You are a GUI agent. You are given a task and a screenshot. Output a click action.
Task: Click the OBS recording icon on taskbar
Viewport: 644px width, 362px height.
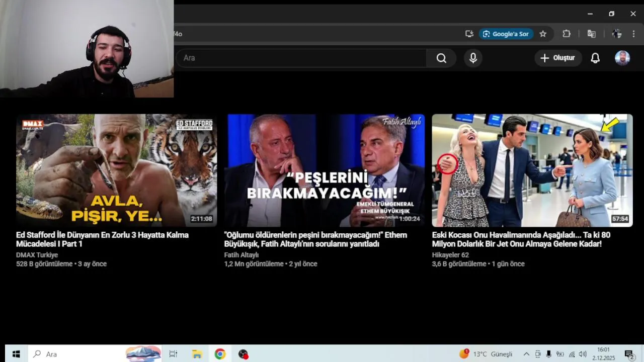pos(244,354)
